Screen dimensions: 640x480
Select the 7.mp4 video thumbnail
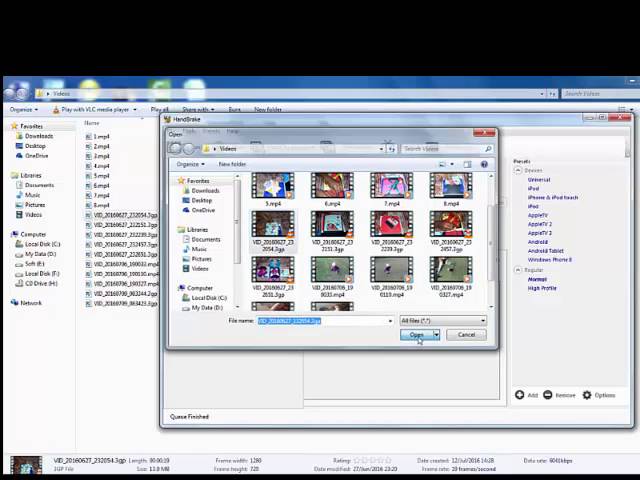point(392,190)
